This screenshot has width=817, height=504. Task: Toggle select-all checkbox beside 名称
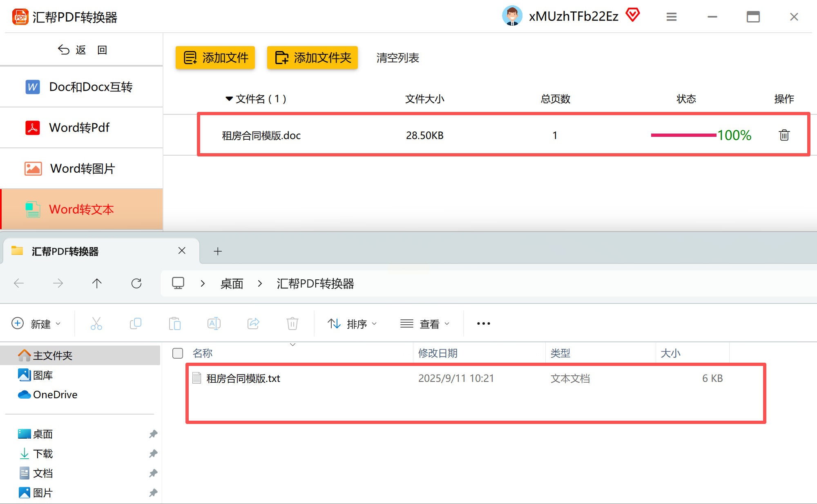pos(178,353)
